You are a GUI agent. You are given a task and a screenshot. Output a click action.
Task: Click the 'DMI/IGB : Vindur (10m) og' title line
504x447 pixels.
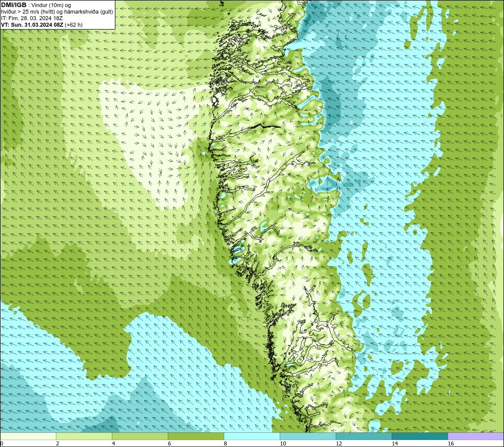pyautogui.click(x=36, y=5)
